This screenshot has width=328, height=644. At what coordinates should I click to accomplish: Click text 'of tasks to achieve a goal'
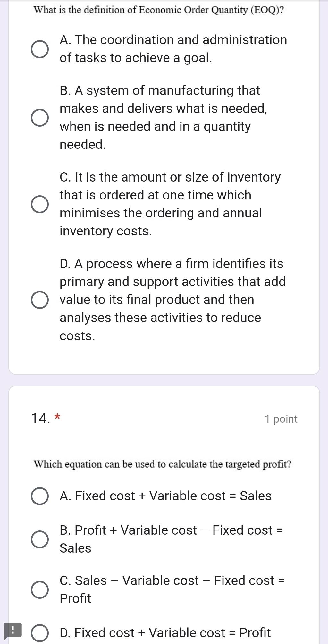pyautogui.click(x=136, y=58)
